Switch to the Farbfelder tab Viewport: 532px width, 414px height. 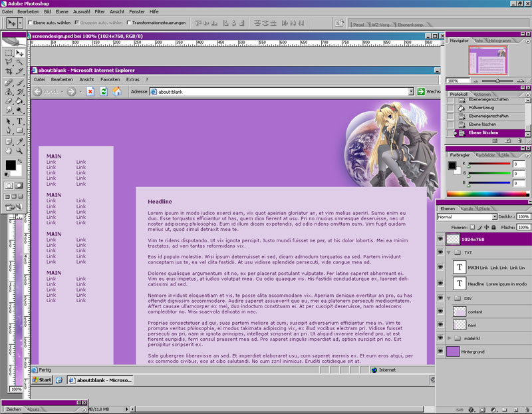485,155
